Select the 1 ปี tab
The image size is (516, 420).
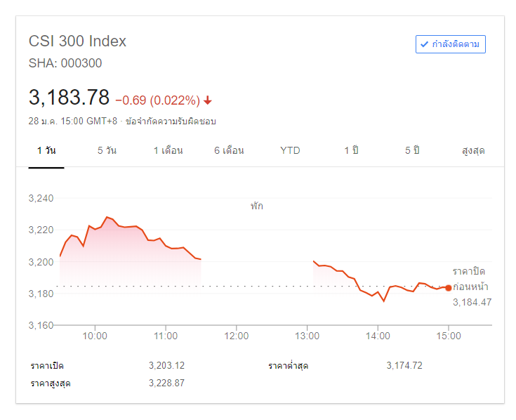pos(351,151)
